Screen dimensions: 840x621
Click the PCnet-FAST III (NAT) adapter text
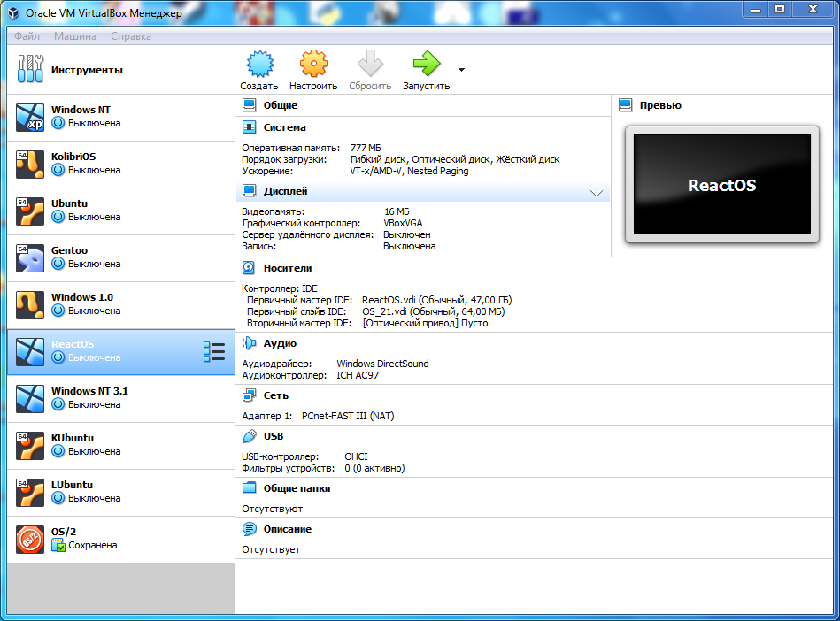coord(348,416)
